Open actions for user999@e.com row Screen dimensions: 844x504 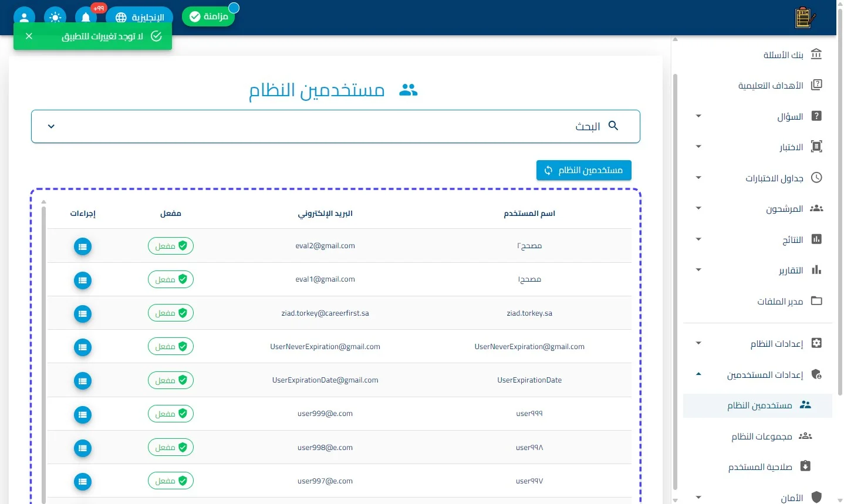pos(83,415)
